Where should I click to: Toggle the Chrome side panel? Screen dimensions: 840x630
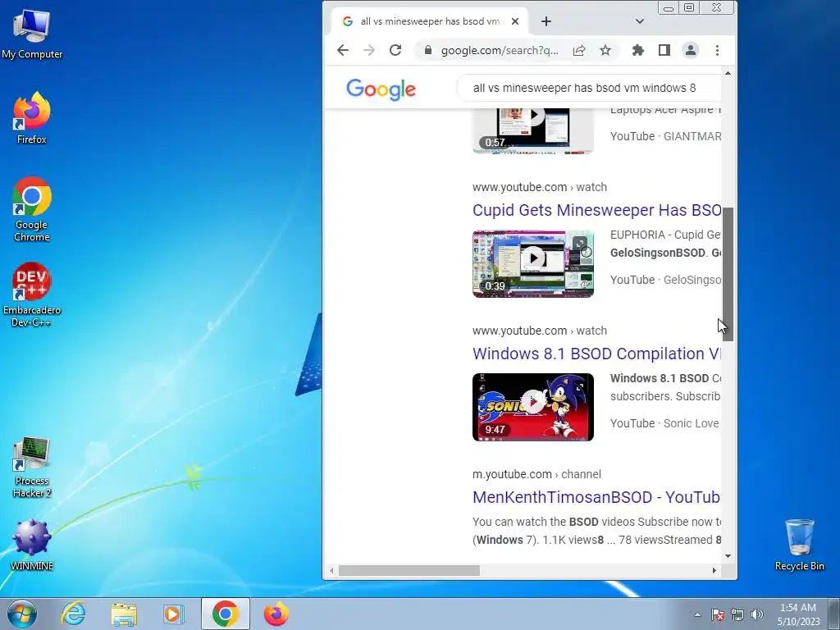tap(664, 50)
